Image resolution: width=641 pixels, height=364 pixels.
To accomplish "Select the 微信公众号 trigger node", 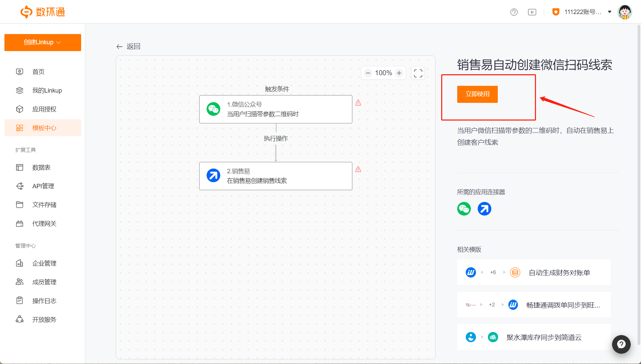I will point(275,109).
